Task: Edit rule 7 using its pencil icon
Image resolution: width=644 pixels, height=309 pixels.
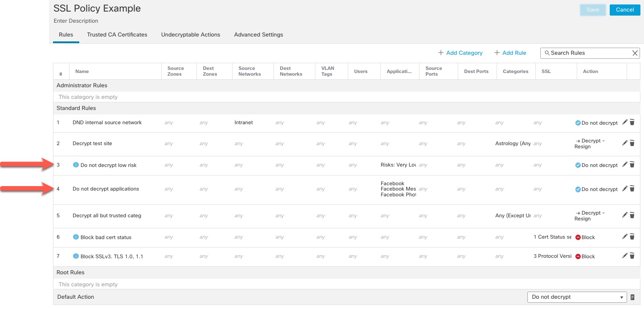Action: click(625, 256)
